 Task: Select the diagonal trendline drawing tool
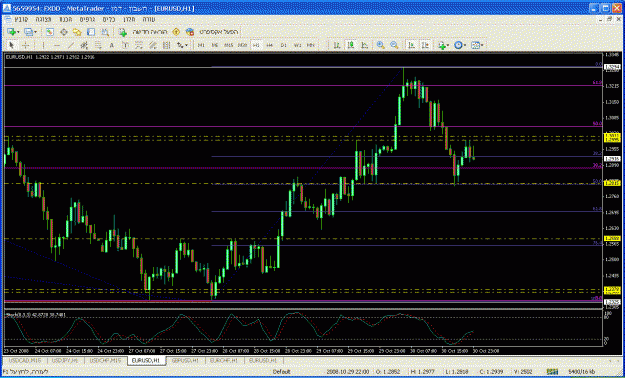point(71,45)
